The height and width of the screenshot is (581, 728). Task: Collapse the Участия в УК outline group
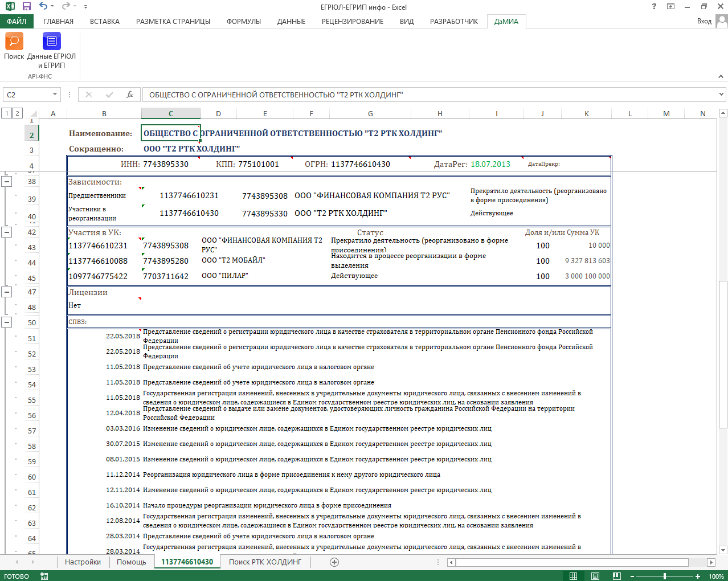[7, 232]
